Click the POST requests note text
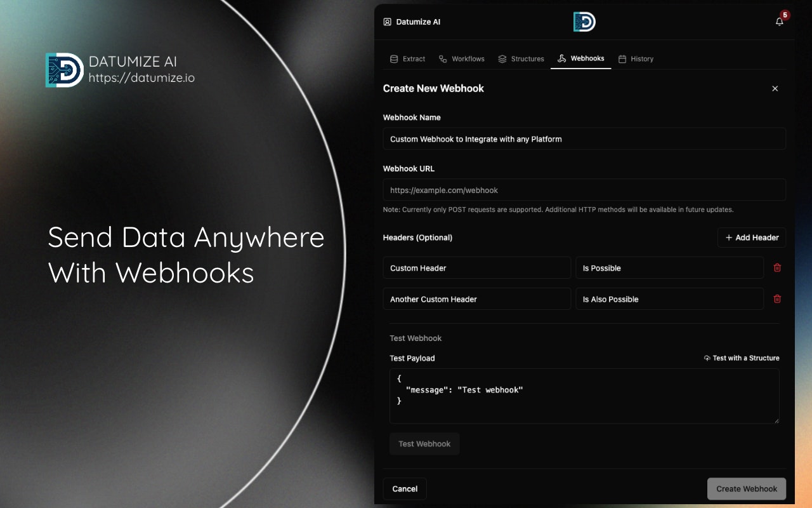The image size is (812, 508). (558, 210)
